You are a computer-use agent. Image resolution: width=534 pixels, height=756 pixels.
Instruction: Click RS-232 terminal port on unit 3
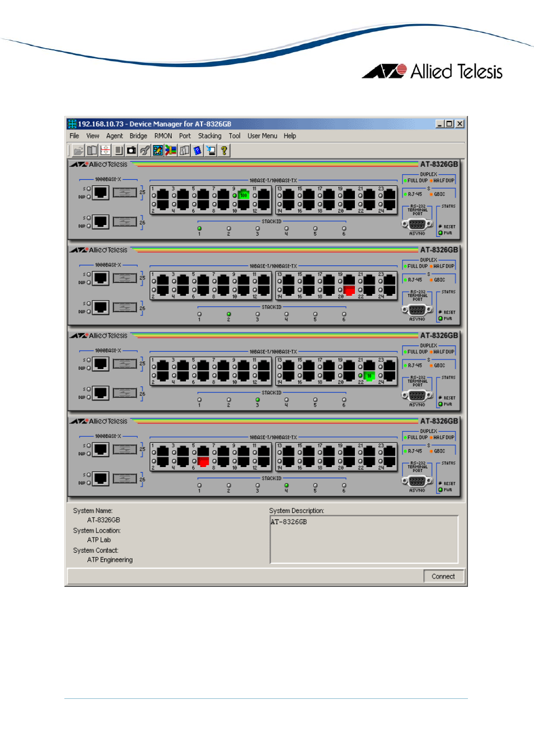point(417,395)
